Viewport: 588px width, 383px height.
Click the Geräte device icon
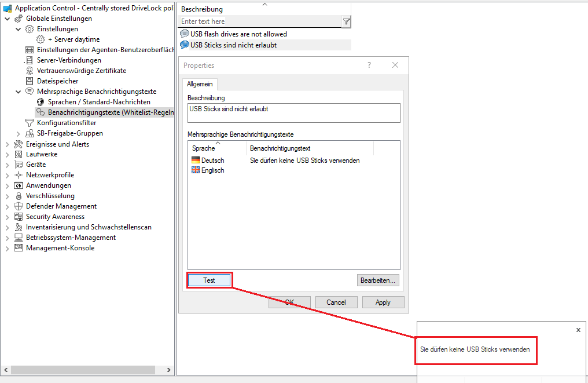point(19,165)
